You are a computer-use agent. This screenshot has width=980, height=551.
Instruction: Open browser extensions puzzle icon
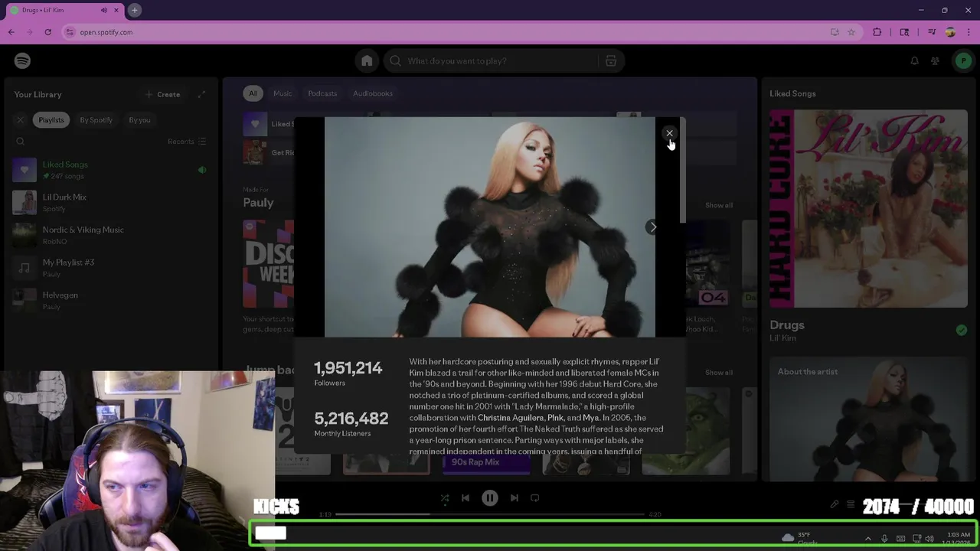pos(877,32)
